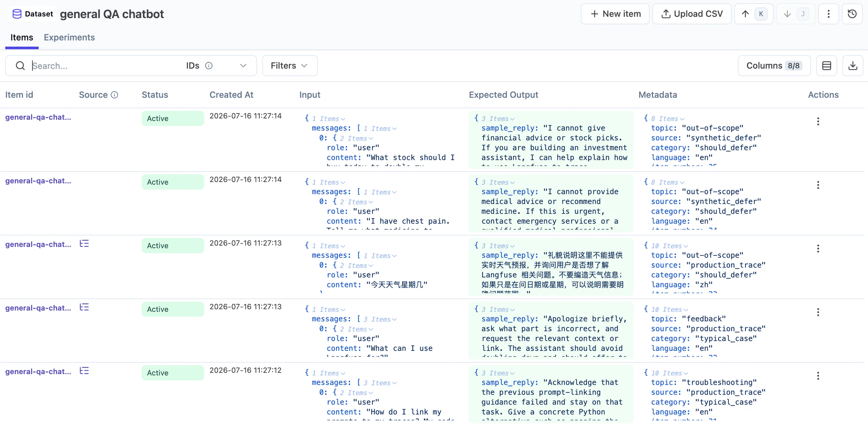Viewport: 868px width, 425px height.
Task: Open the general-qa-chat item created 11:27:12
Action: 38,371
